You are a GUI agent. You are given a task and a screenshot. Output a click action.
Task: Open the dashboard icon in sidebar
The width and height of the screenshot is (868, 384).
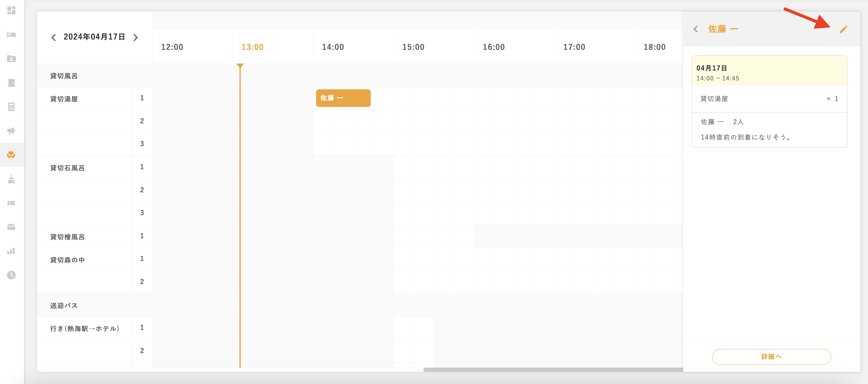tap(12, 11)
